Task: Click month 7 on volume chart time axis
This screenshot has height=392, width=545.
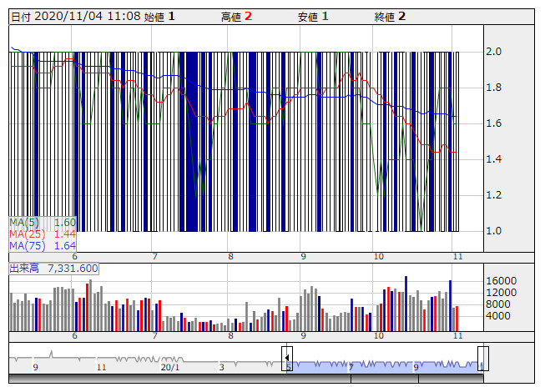Action: coord(154,335)
